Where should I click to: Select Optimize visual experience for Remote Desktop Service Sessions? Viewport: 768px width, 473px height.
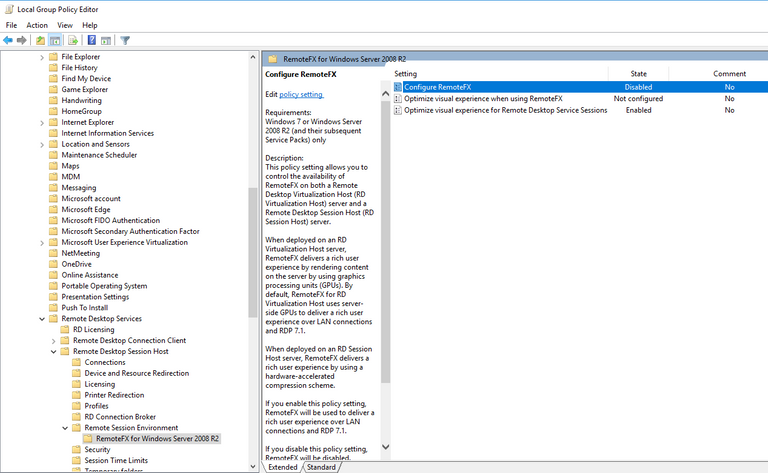click(x=505, y=111)
